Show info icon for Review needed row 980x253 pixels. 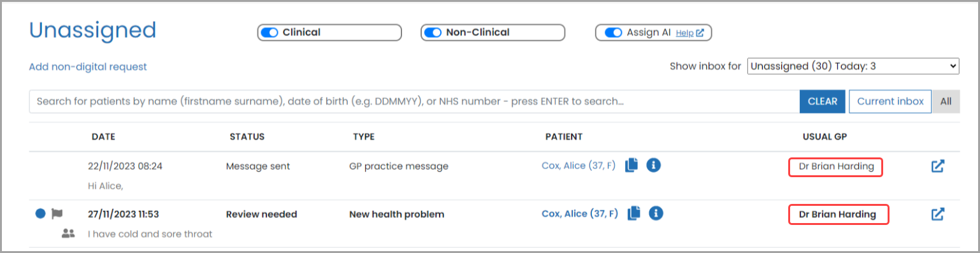(x=656, y=213)
